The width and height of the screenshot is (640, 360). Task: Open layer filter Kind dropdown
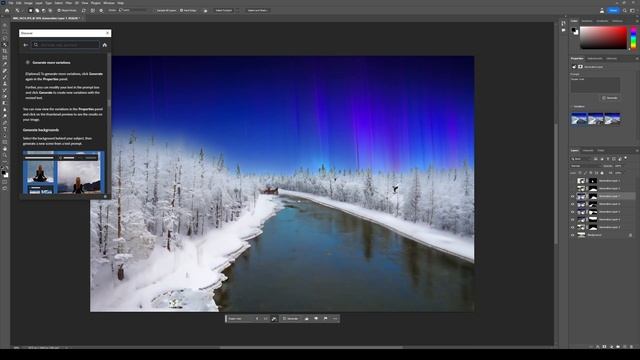[581, 159]
